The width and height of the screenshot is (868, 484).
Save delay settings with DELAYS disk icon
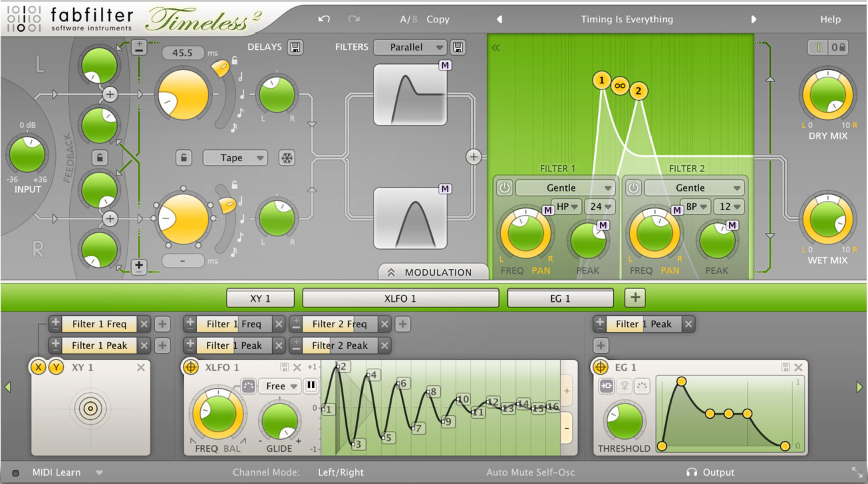[x=295, y=47]
